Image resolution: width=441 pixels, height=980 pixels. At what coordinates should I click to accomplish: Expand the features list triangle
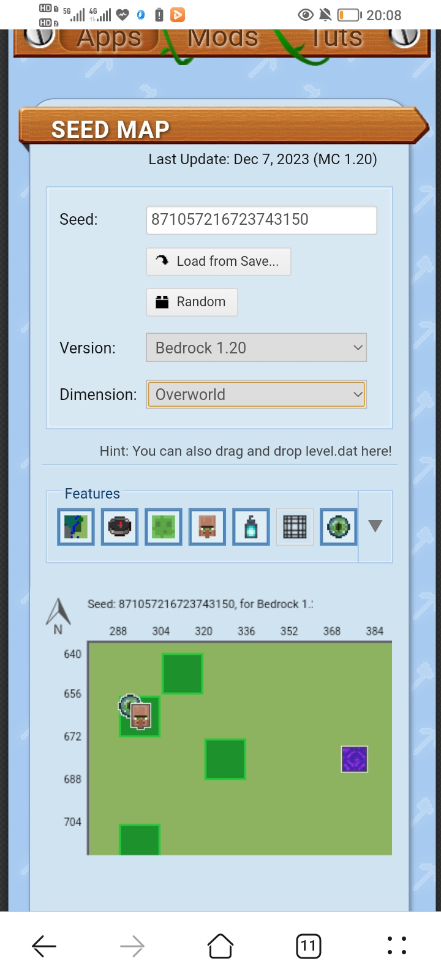coord(375,526)
